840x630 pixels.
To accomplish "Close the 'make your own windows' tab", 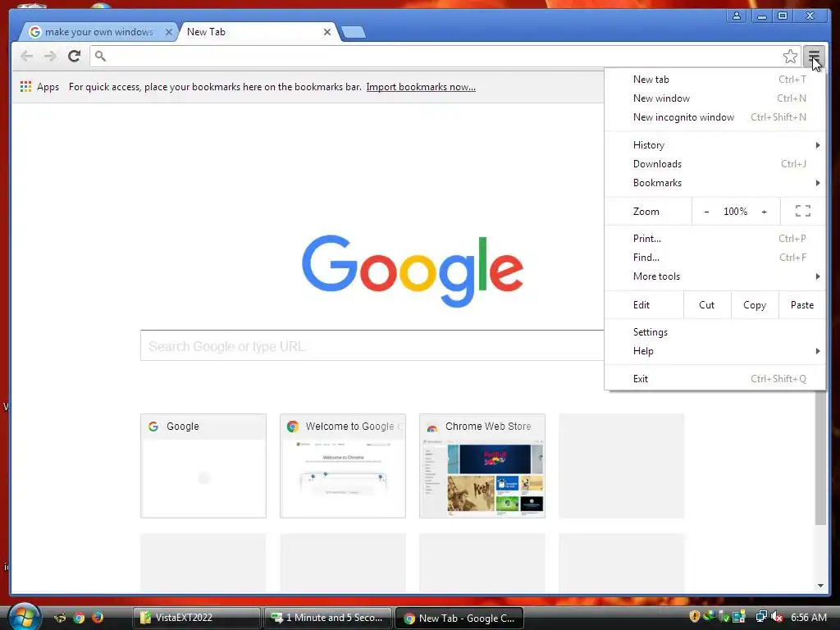I will tap(168, 32).
